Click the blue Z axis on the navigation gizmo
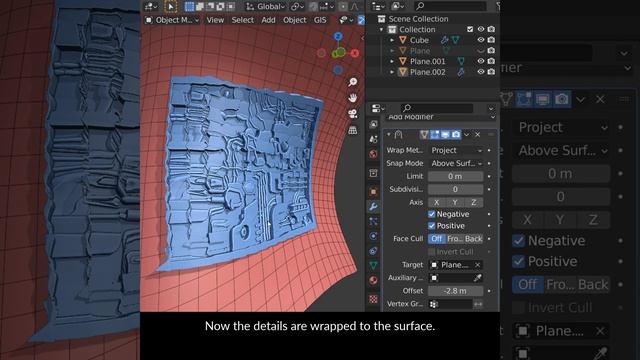The height and width of the screenshot is (360, 640). (x=338, y=37)
